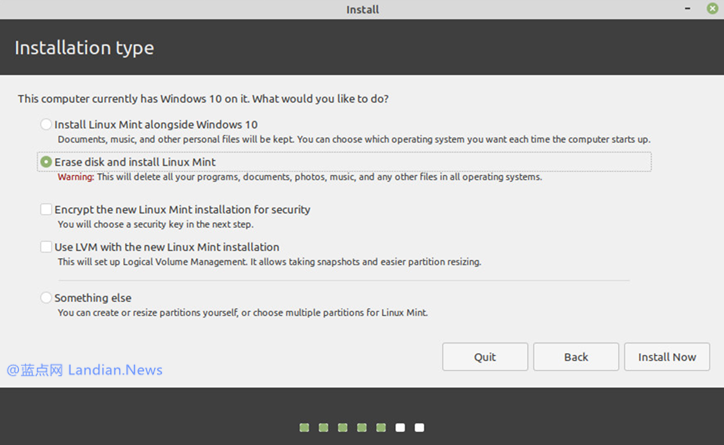Click the first white progress square

400,428
